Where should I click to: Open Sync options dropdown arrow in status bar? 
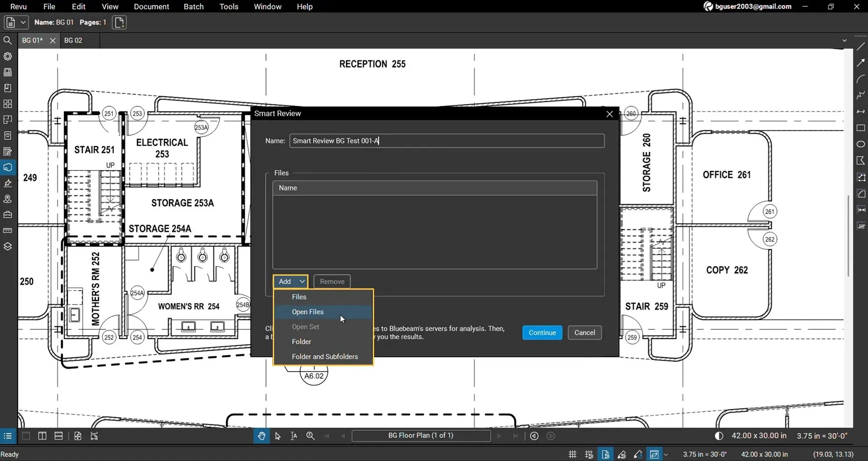666,454
